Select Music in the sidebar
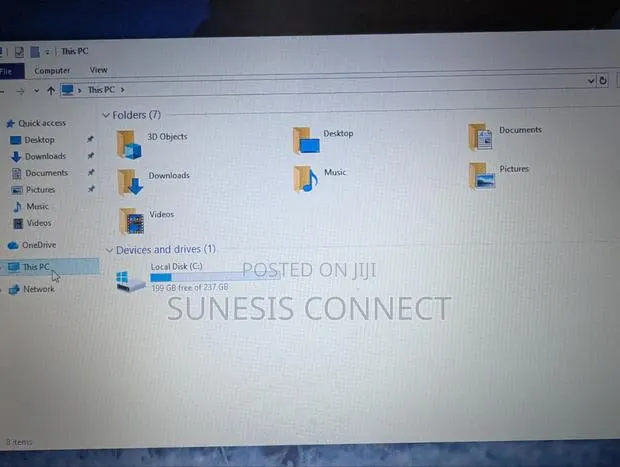Screen dimensions: 620x467 coord(37,206)
